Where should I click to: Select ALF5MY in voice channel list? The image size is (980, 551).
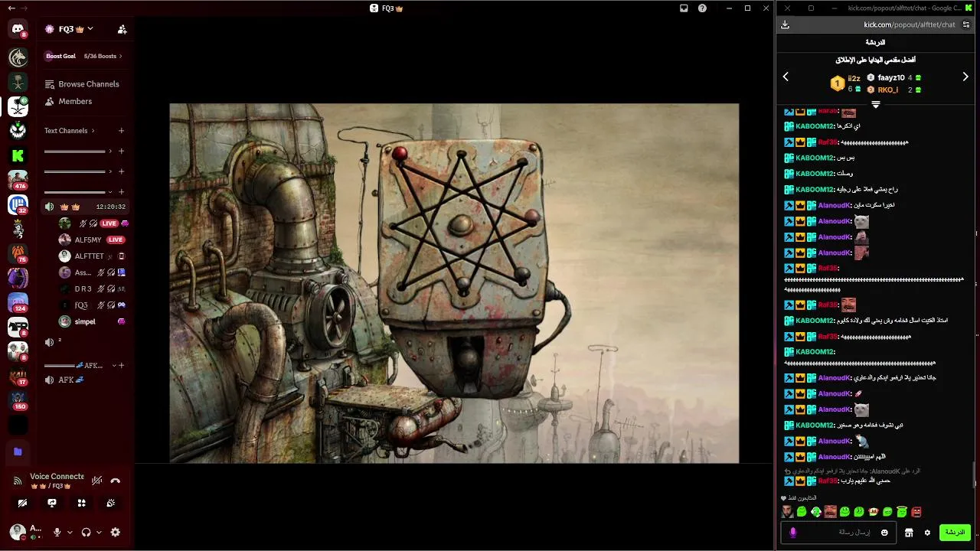[88, 240]
